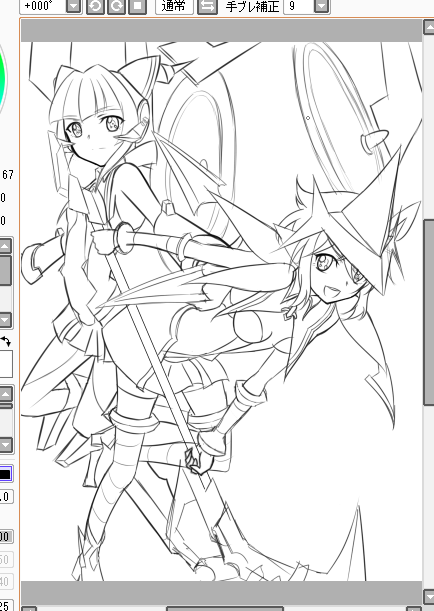
Task: Click the canvas vertical scrollbar down arrow
Action: 429,596
